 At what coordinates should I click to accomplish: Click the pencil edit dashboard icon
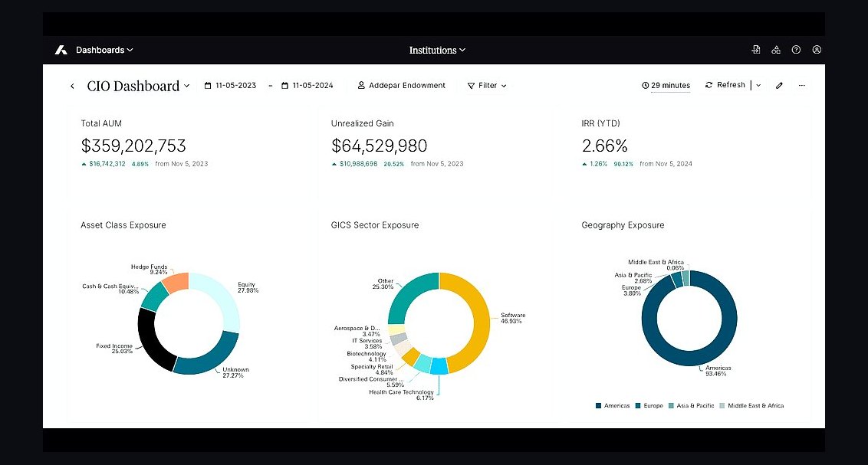779,85
